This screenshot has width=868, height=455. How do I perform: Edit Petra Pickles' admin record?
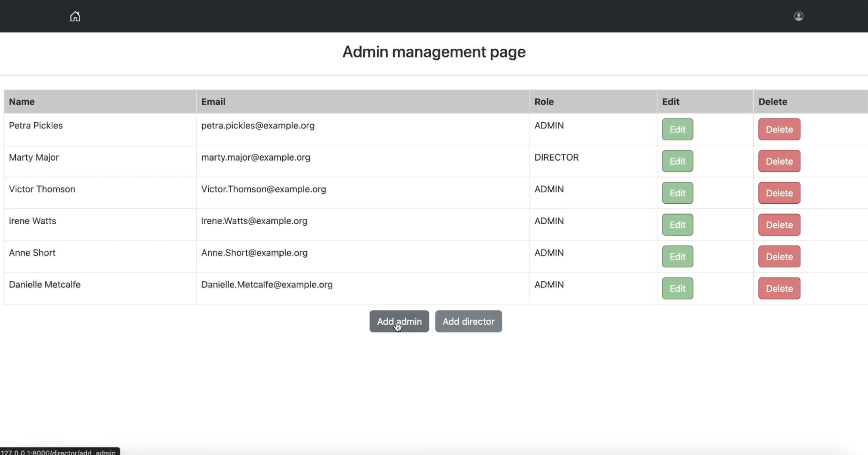point(677,130)
